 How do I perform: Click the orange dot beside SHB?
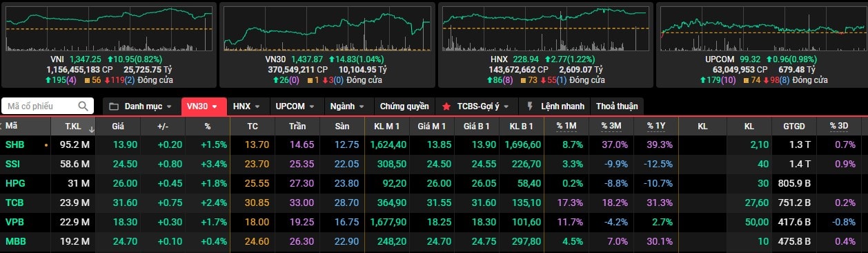[46, 145]
